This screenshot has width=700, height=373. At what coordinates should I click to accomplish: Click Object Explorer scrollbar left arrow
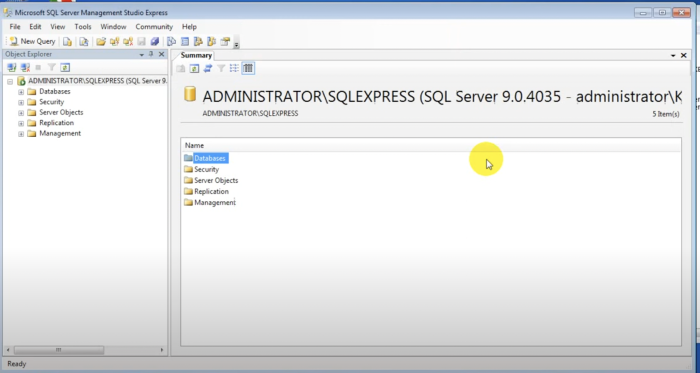8,350
